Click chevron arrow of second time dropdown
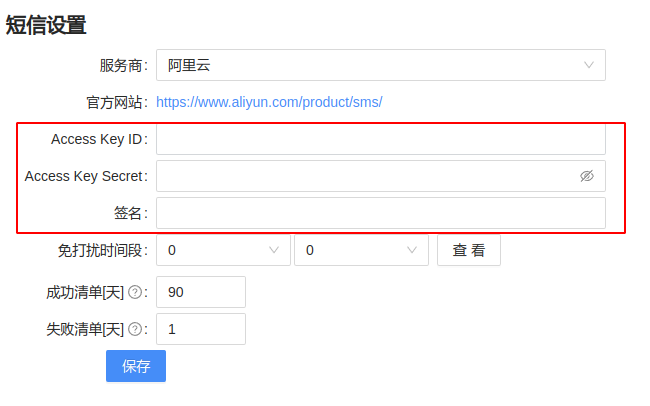Image resolution: width=650 pixels, height=406 pixels. tap(412, 250)
